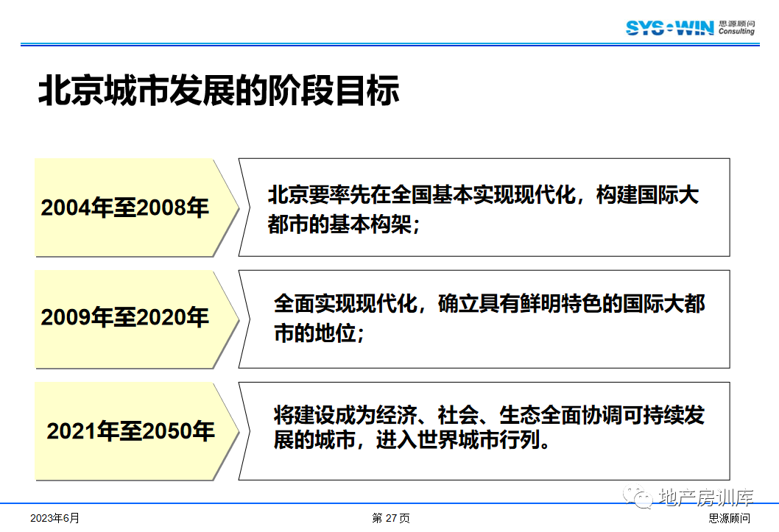The height and width of the screenshot is (532, 779).
Task: Select text 市的地位
Action: point(315,333)
